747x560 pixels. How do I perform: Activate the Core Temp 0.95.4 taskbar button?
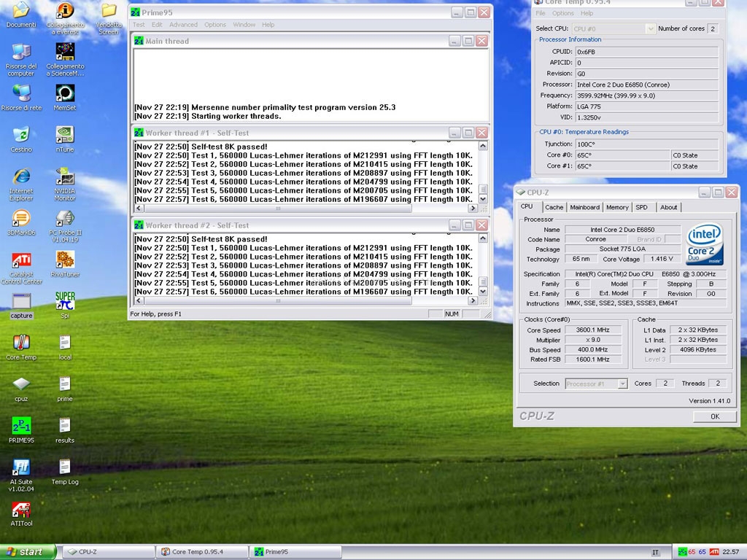coord(202,552)
